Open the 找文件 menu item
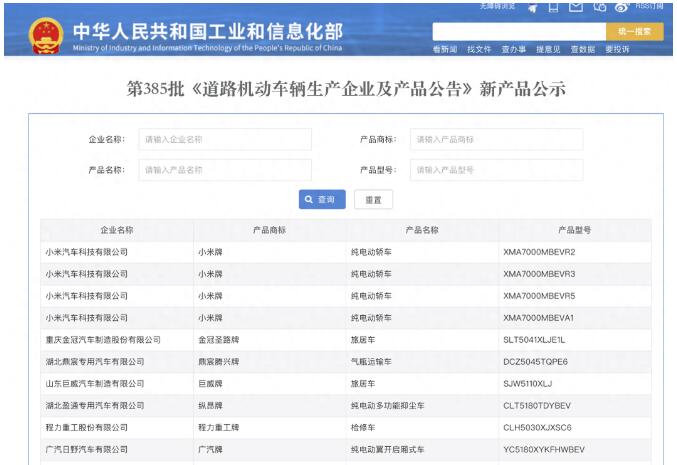Image resolution: width=677 pixels, height=465 pixels. click(479, 49)
